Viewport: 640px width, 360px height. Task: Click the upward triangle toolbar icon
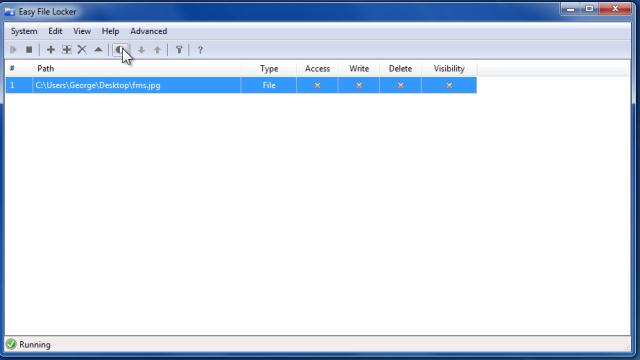(x=98, y=50)
